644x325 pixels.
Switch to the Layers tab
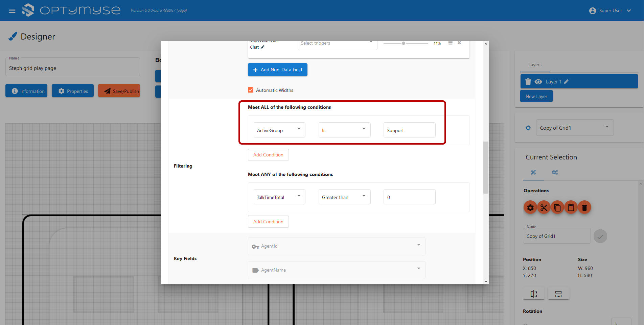click(x=535, y=65)
